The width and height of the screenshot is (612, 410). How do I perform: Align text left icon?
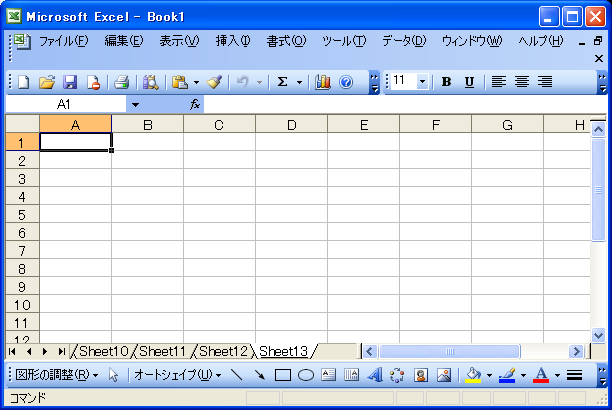tap(498, 82)
